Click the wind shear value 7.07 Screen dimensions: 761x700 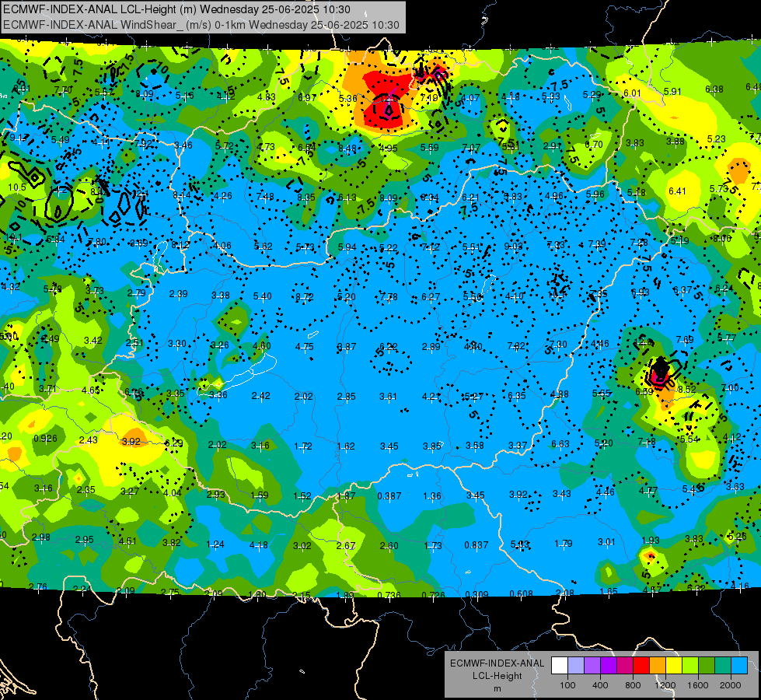click(471, 147)
